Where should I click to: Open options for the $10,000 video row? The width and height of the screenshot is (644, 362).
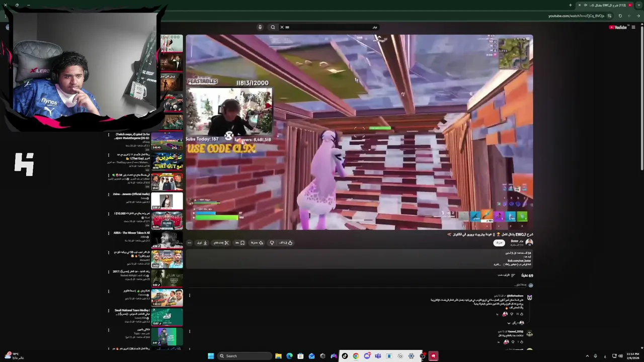(108, 214)
